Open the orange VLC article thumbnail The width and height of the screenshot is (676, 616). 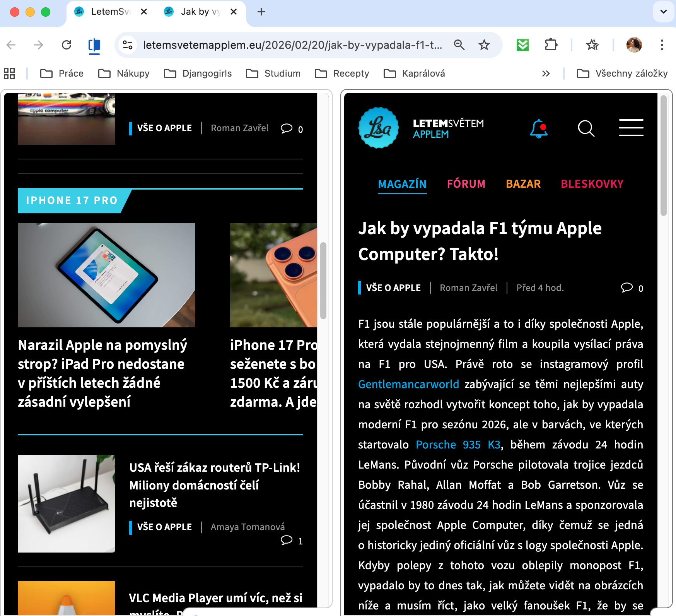click(67, 598)
